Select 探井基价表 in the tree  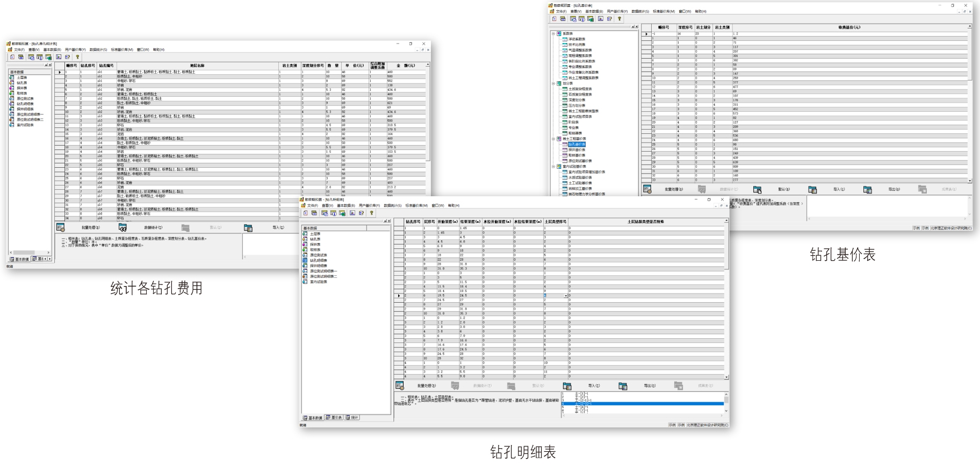click(577, 150)
